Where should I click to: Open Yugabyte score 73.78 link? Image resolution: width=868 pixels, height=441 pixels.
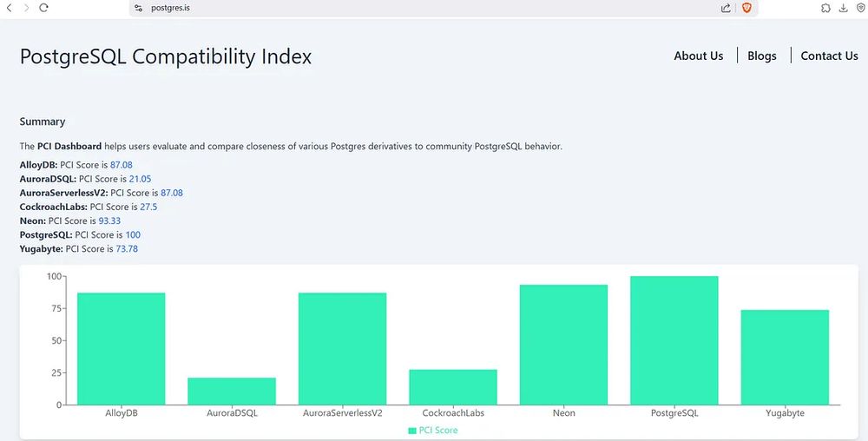tap(127, 248)
